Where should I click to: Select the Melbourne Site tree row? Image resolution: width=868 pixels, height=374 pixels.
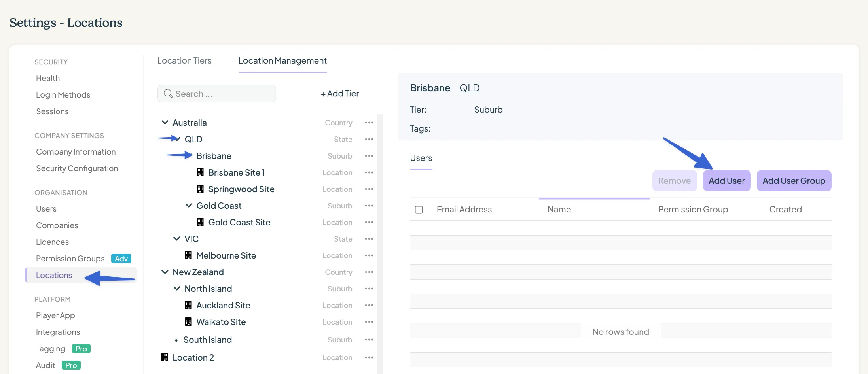tap(226, 255)
